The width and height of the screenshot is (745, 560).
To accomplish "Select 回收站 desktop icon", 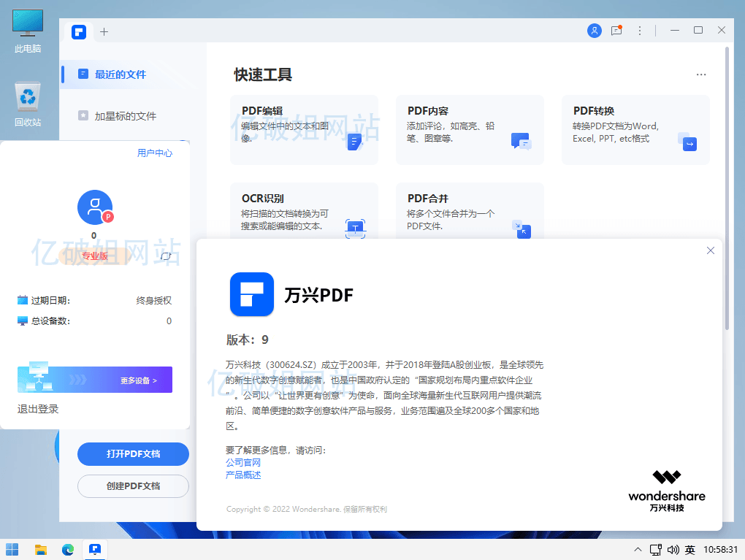I will pyautogui.click(x=28, y=104).
